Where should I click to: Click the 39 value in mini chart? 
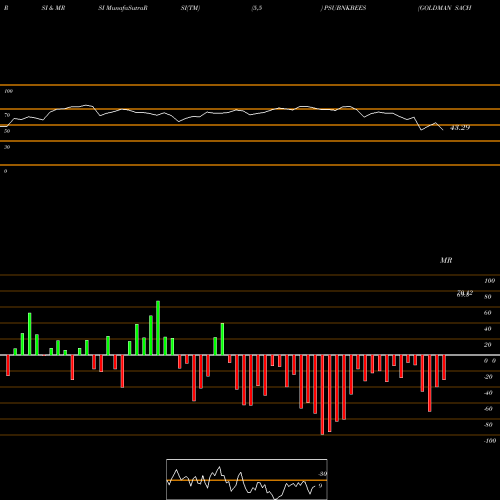click(323, 474)
